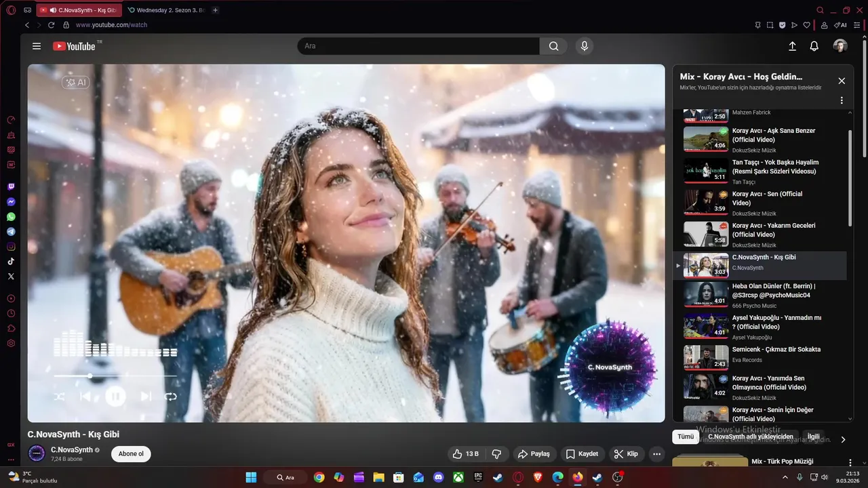Select the C.NovaSynth adlı yükleyiciden chip
868x488 pixels.
click(750, 437)
